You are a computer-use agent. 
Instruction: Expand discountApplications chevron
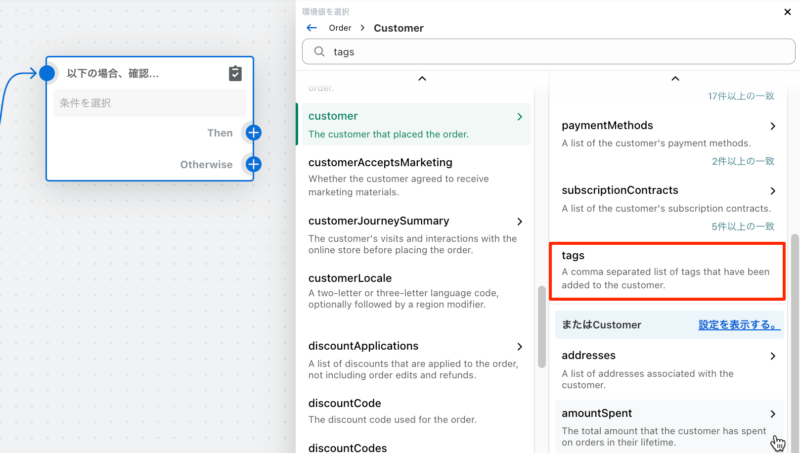[x=519, y=347]
